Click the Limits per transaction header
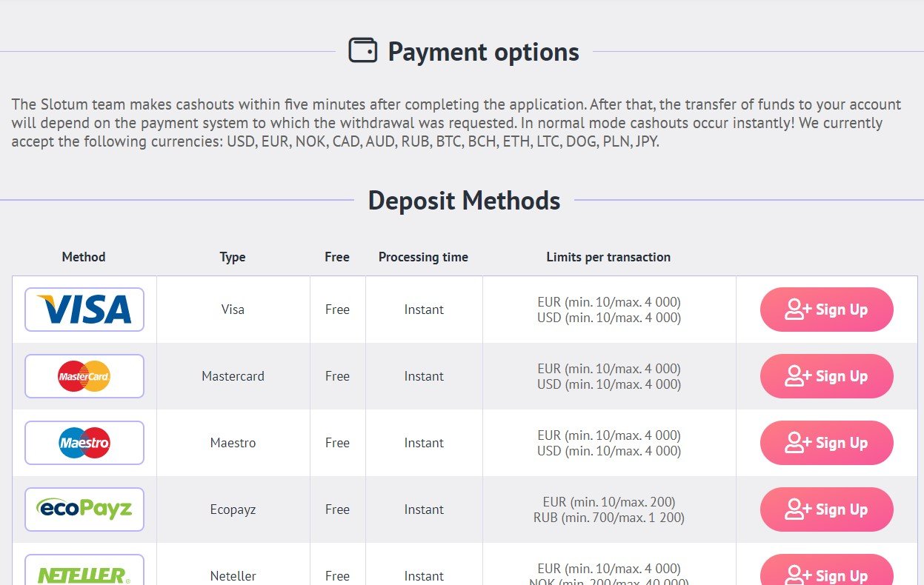 [x=608, y=257]
